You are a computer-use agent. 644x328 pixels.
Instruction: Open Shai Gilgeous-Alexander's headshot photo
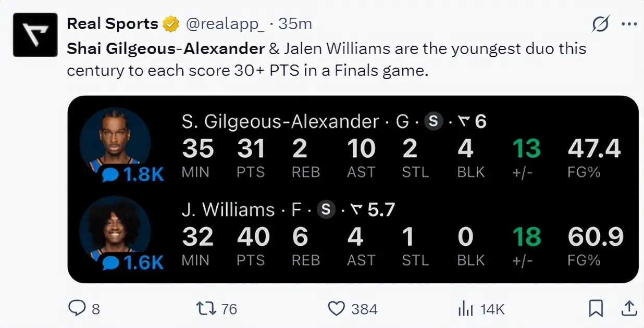115,138
